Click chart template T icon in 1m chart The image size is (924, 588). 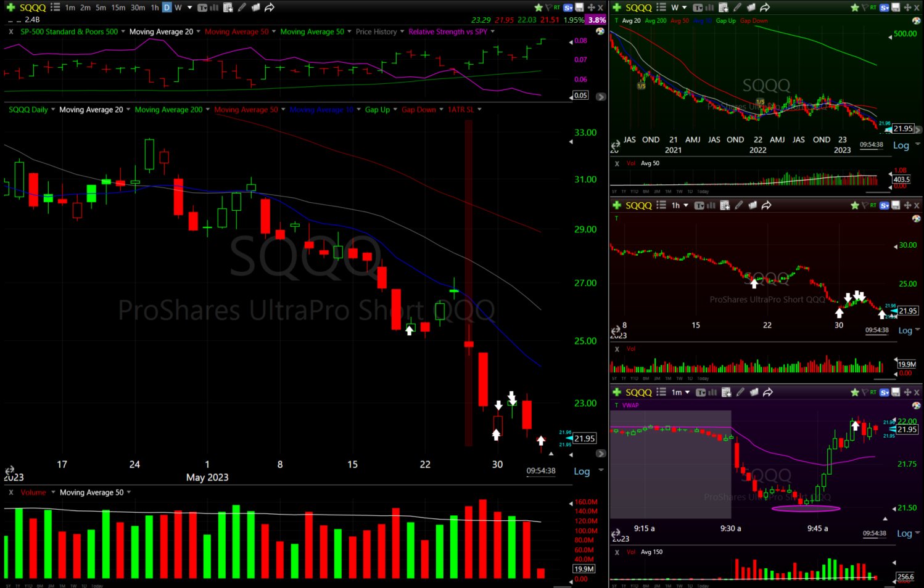[x=700, y=392]
